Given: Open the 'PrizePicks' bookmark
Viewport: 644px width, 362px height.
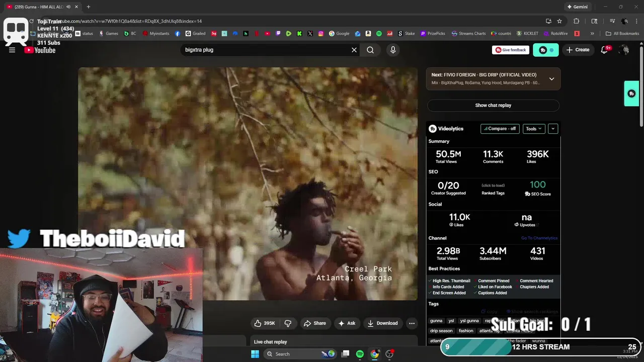Looking at the screenshot, I should tap(433, 34).
